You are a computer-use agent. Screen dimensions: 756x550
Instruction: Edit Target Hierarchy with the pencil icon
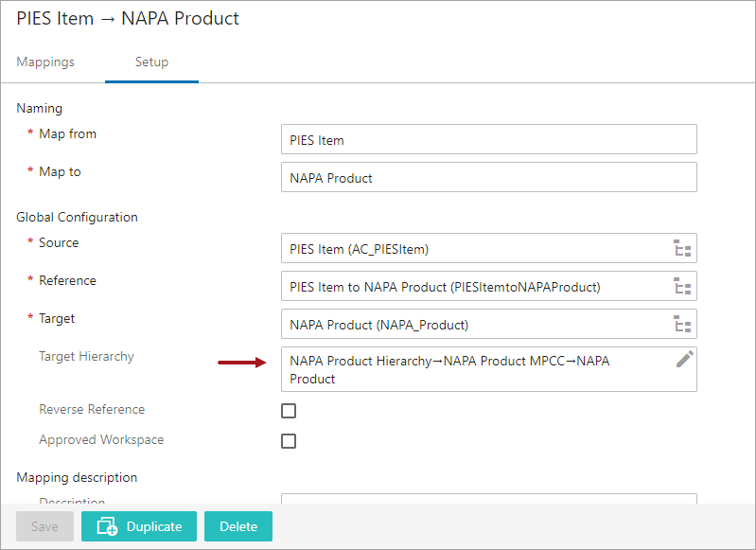click(684, 359)
